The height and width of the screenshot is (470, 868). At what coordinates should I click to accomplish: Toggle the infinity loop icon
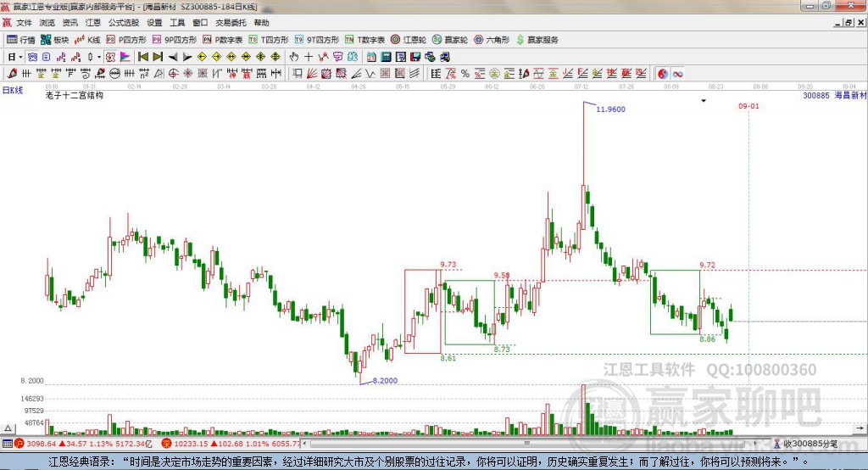coord(677,74)
